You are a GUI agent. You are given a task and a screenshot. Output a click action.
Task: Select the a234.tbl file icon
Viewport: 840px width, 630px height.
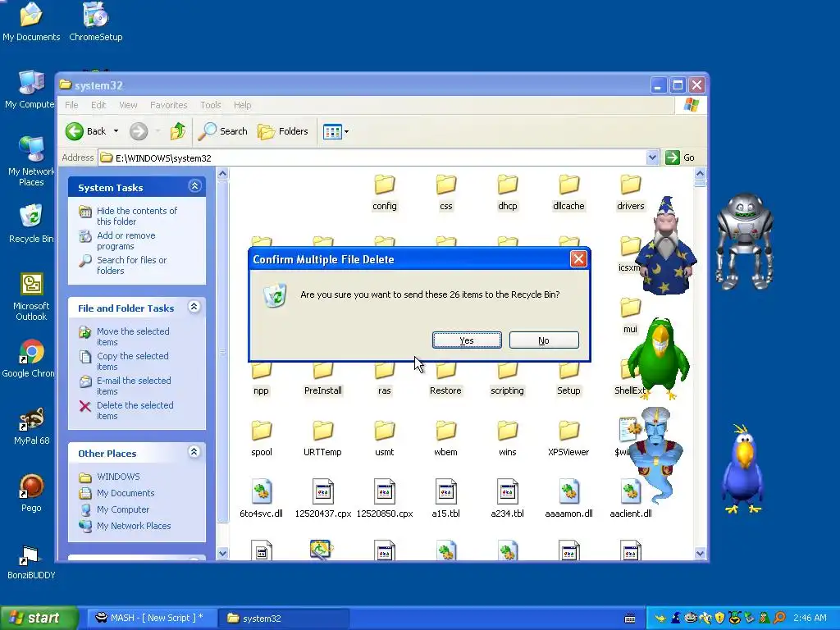coord(507,491)
